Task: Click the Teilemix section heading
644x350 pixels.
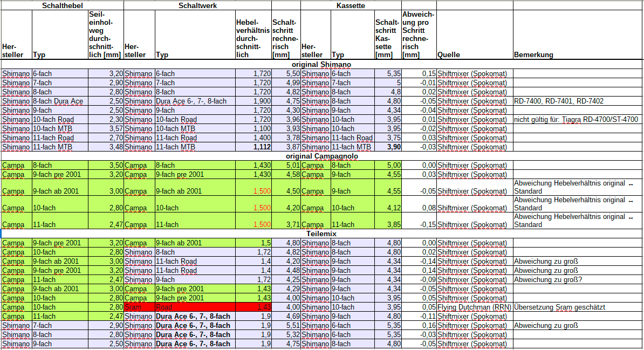Action: click(321, 234)
